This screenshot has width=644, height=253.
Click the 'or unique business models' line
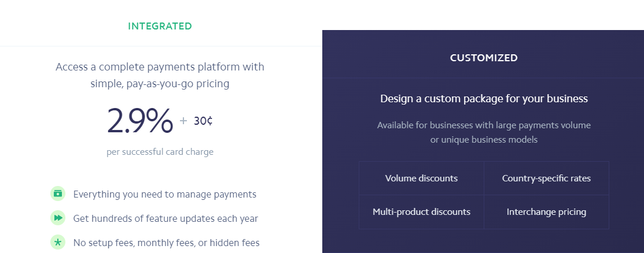(484, 140)
